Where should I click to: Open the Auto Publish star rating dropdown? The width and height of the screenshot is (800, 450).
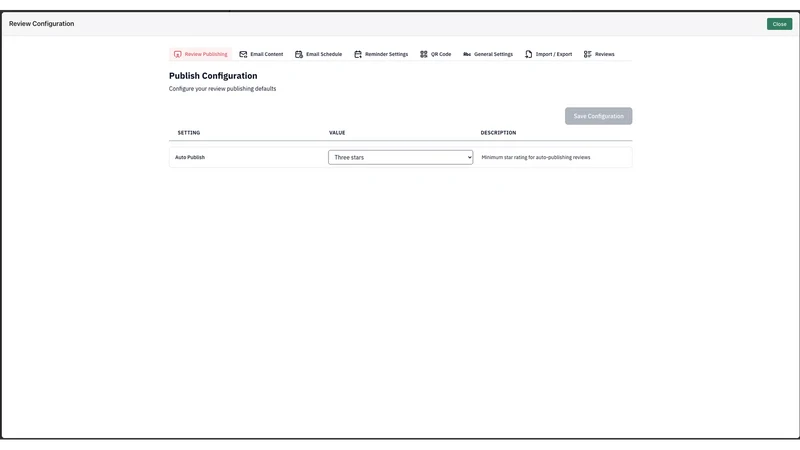401,157
